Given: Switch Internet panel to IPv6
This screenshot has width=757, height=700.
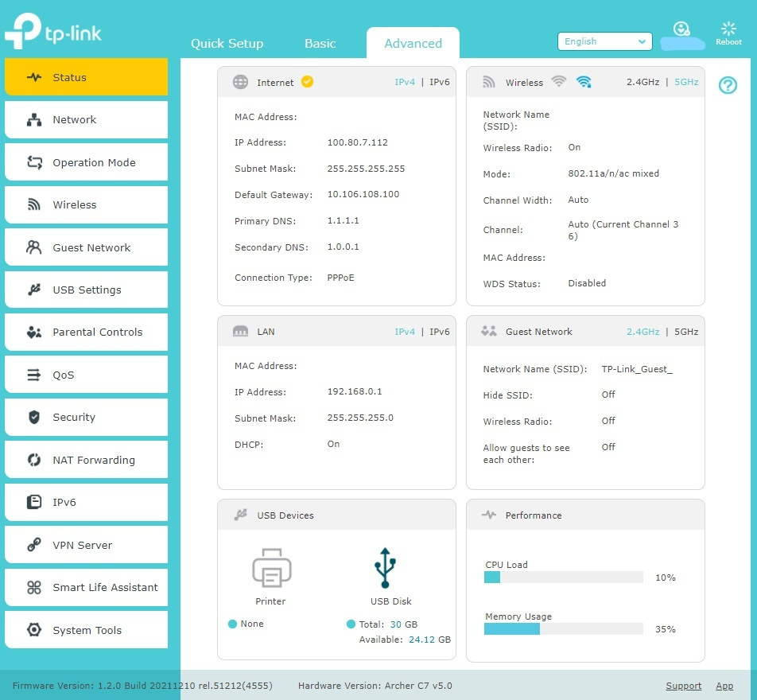Looking at the screenshot, I should pyautogui.click(x=439, y=82).
